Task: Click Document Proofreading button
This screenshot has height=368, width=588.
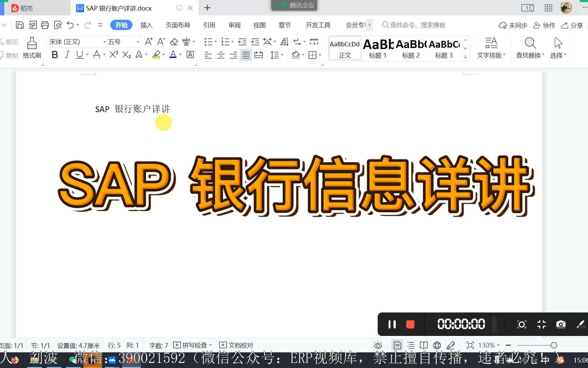Action: [x=236, y=345]
